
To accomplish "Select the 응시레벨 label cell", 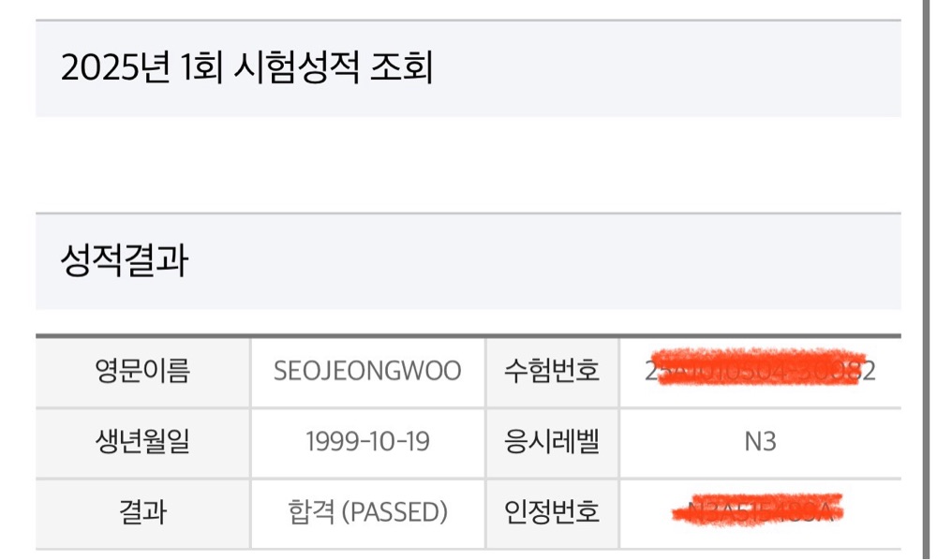I will pos(552,443).
